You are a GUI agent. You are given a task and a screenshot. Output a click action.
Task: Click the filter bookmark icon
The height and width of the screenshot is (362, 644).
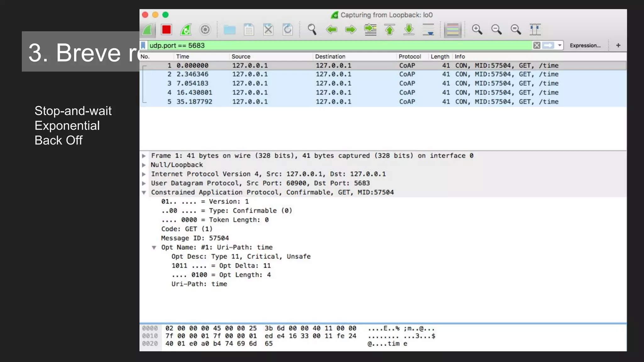(143, 45)
